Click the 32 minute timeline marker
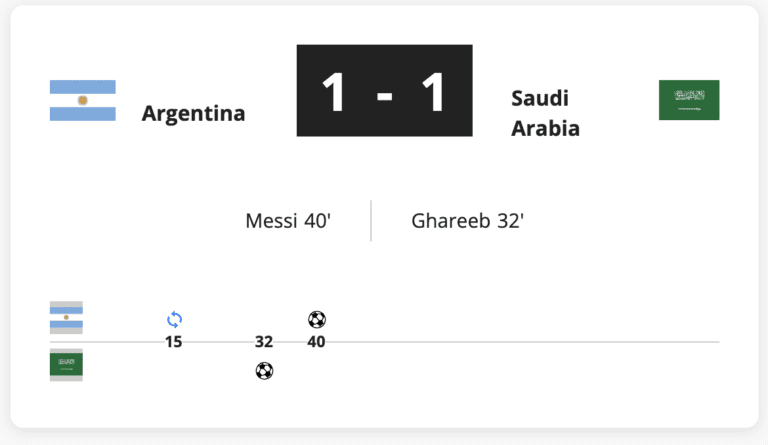 click(x=264, y=342)
